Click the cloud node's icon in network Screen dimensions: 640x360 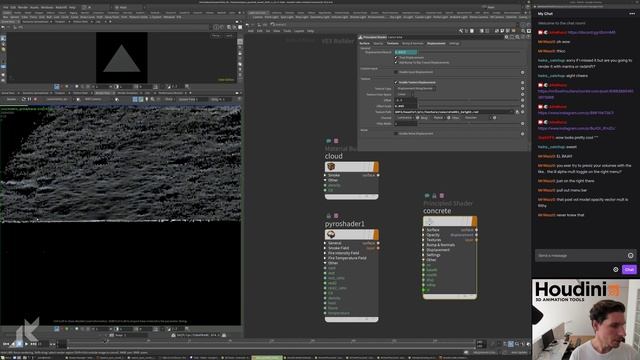click(331, 167)
